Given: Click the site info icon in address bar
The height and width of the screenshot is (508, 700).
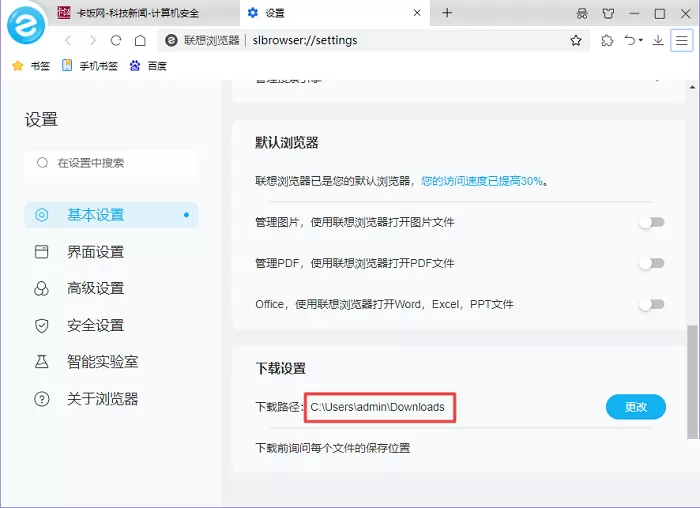Looking at the screenshot, I should pos(171,41).
